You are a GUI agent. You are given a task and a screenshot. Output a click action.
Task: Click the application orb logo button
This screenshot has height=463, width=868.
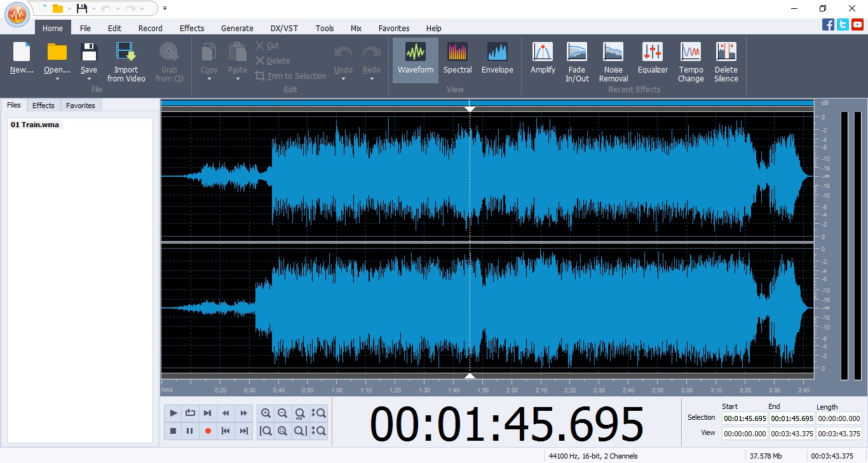tap(17, 14)
